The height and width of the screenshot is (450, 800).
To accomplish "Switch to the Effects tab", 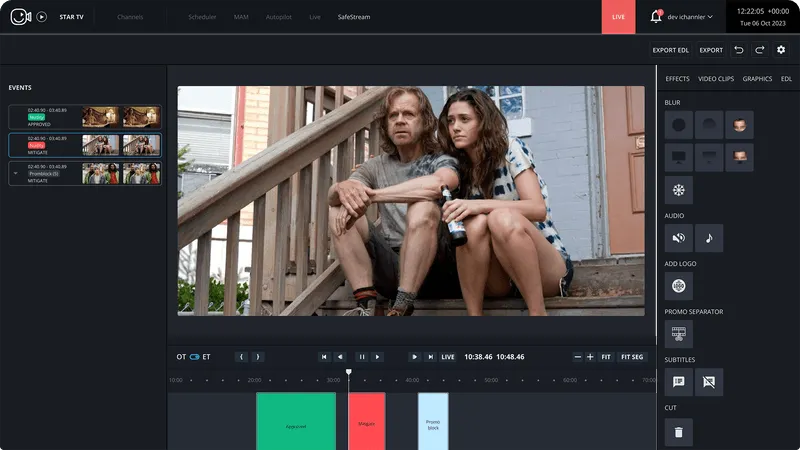I will pos(677,79).
